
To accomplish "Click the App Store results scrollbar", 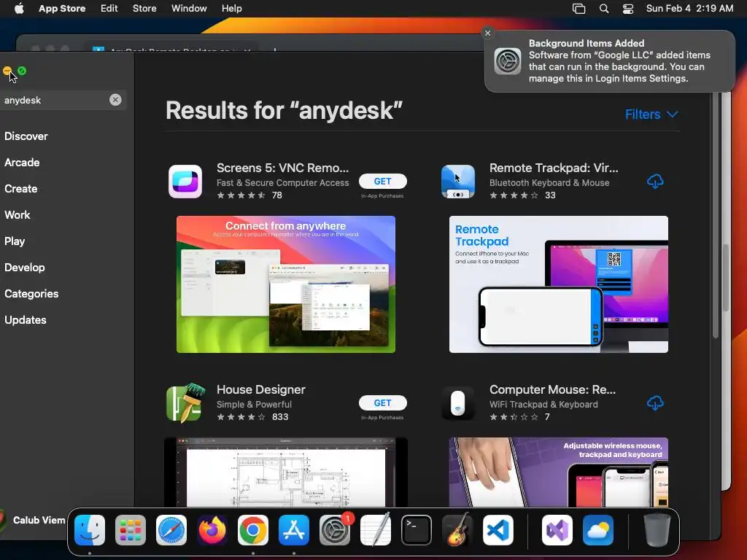I will click(715, 215).
